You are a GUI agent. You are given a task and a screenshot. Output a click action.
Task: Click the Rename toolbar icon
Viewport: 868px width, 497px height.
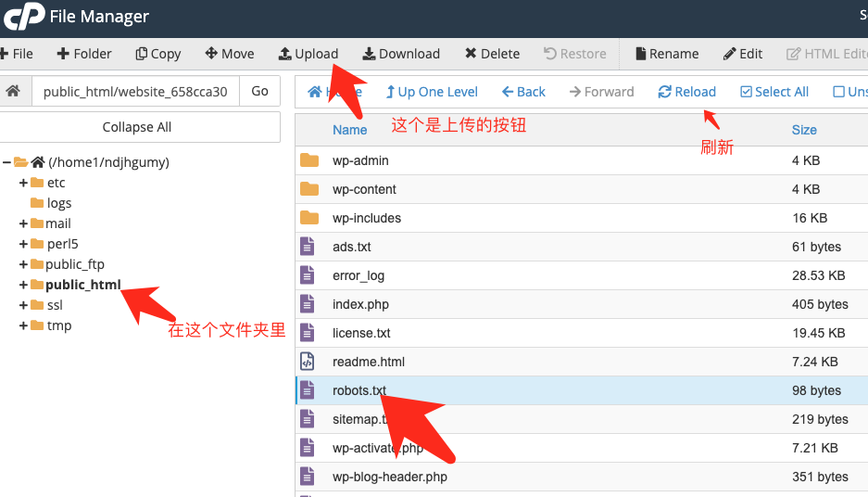[640, 54]
